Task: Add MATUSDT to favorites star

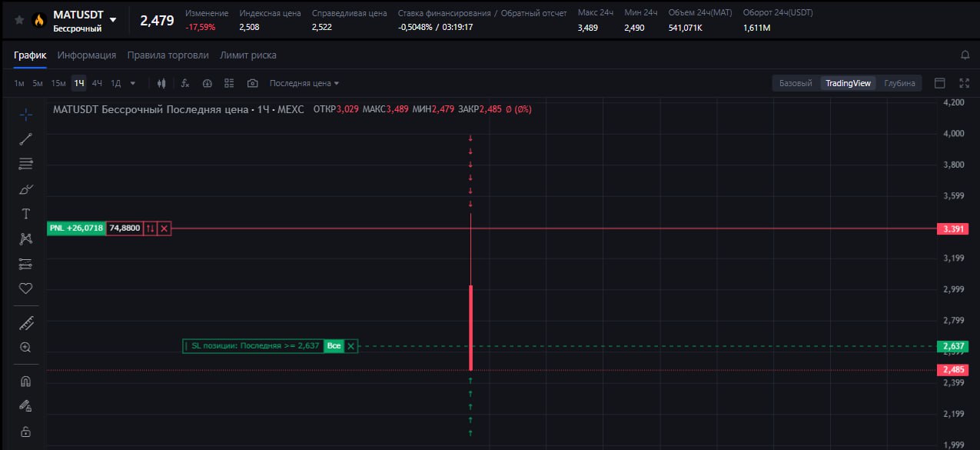Action: click(x=19, y=20)
